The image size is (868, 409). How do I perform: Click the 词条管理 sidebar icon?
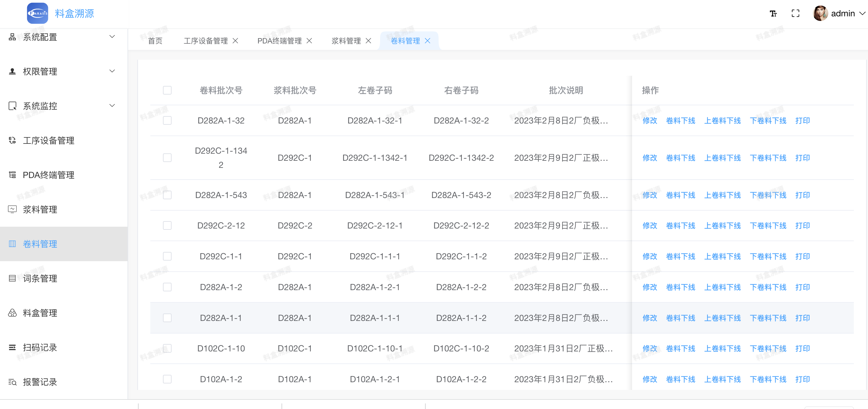point(12,278)
